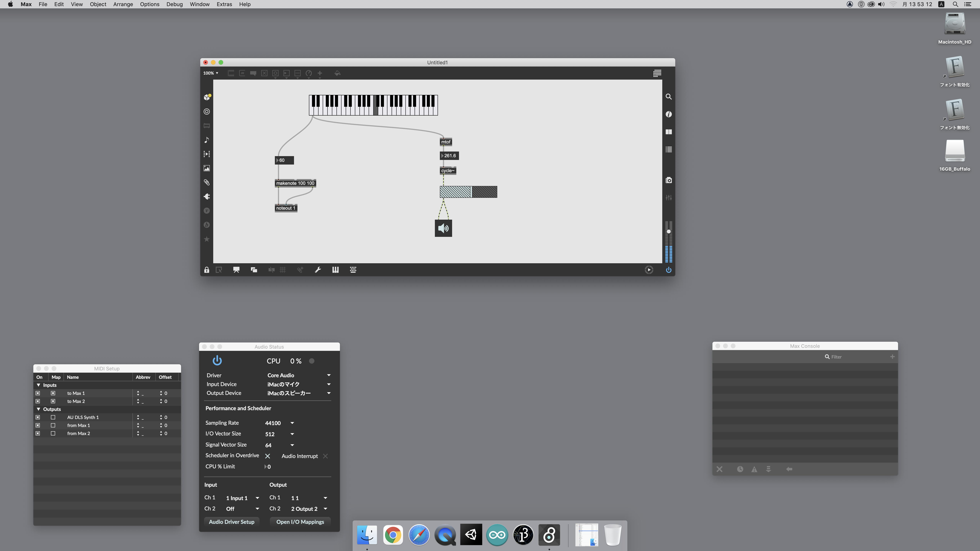Toggle On checkbox for to Max 2
The image size is (980, 551).
click(x=38, y=401)
